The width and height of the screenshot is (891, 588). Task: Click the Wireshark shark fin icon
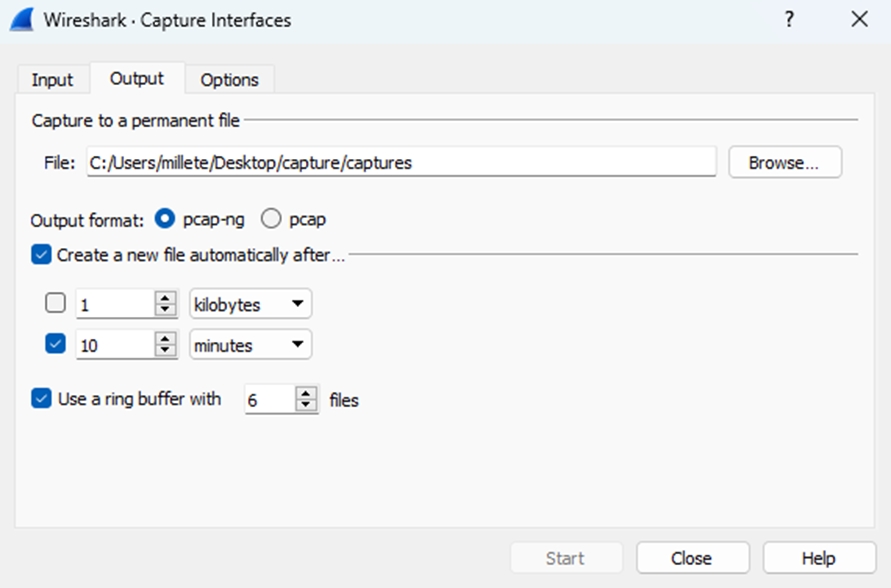click(23, 20)
